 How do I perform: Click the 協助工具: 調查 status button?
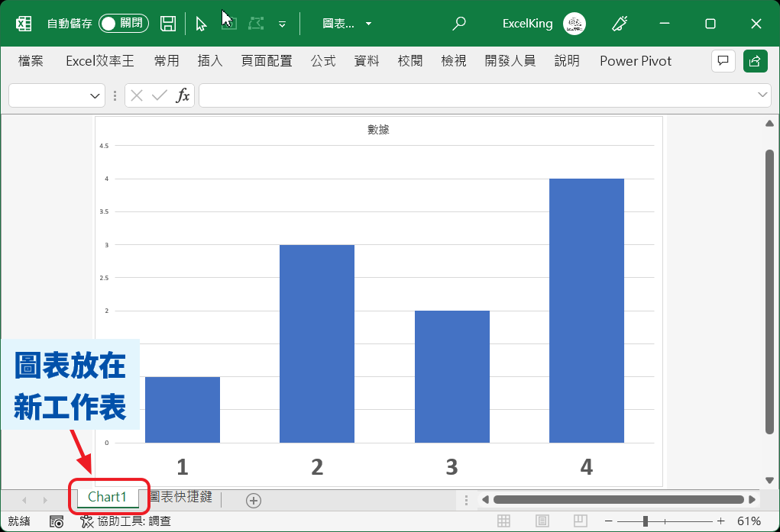(x=125, y=521)
